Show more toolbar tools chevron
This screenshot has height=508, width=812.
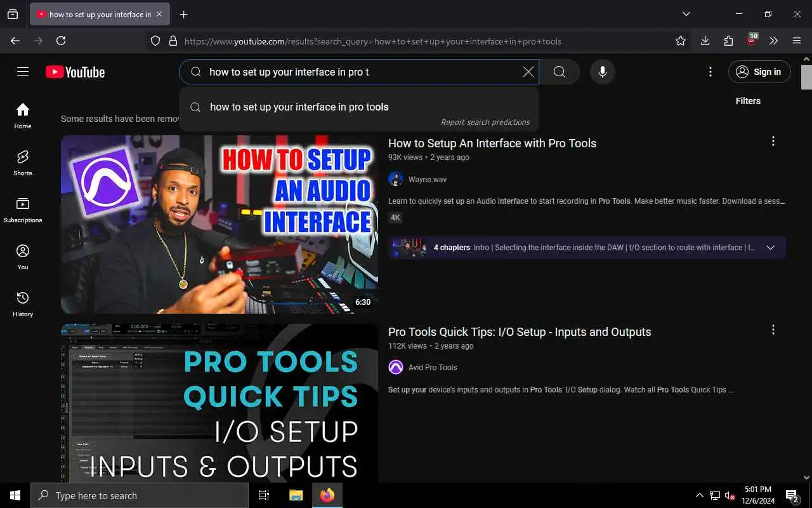(x=773, y=41)
